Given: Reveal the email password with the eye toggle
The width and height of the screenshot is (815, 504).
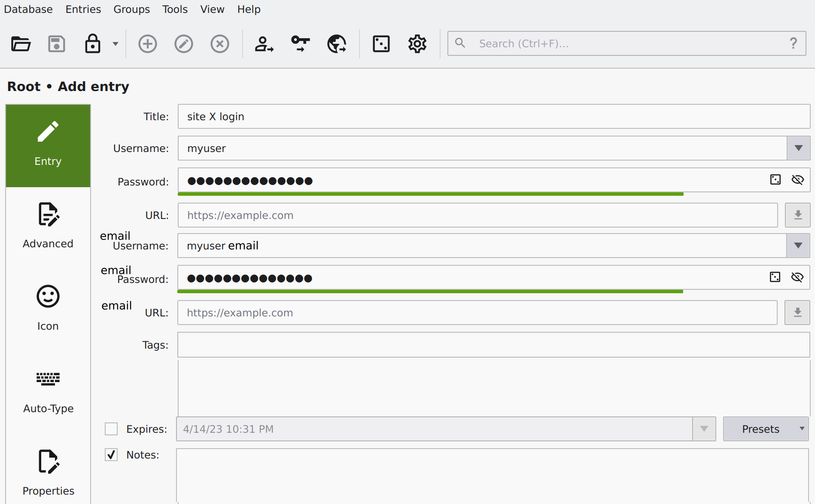Looking at the screenshot, I should point(797,277).
